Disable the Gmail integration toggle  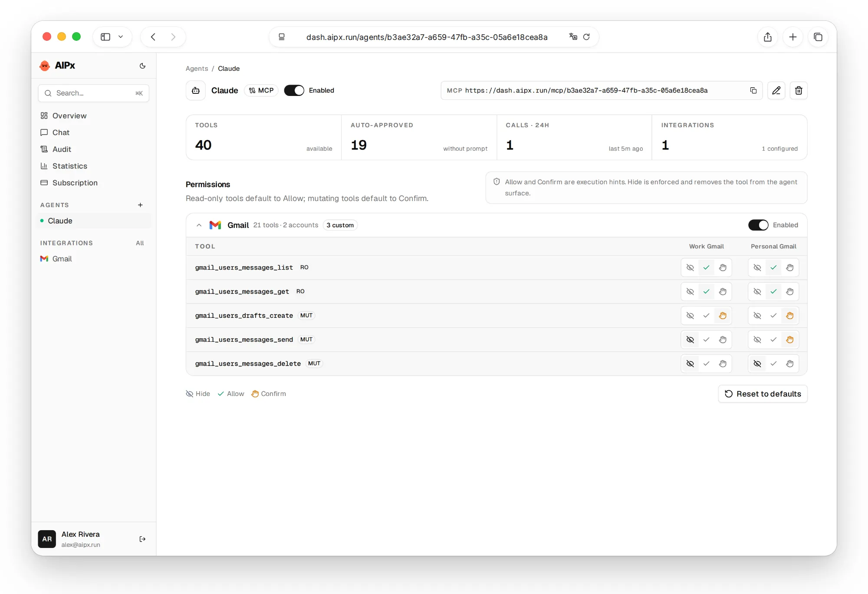coord(758,225)
